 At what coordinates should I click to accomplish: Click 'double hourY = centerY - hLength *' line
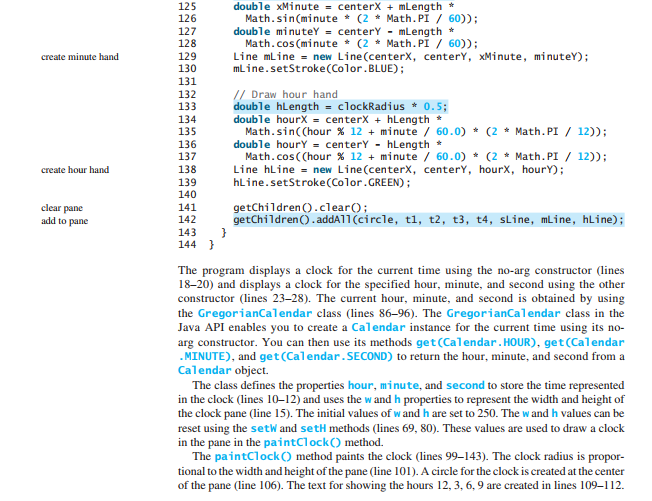click(337, 145)
